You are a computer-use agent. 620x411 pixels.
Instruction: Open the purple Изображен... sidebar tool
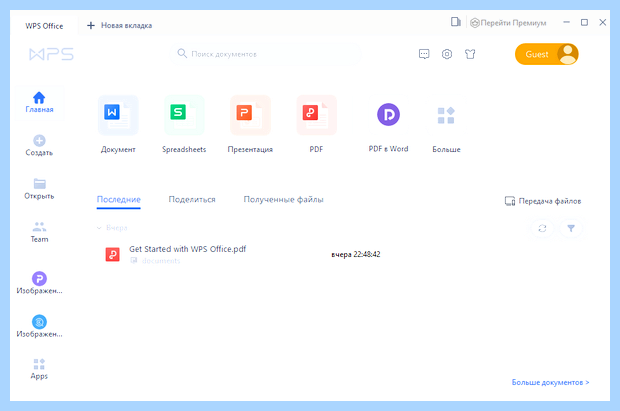[39, 282]
